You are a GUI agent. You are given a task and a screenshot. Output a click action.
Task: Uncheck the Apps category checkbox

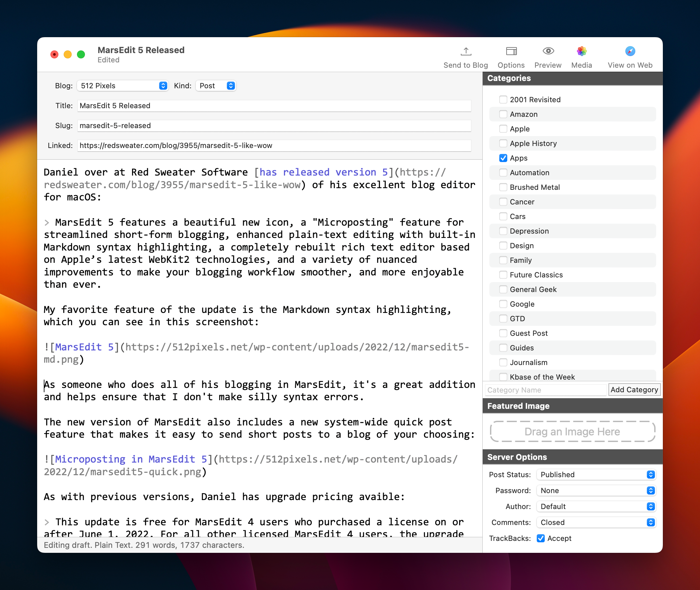coord(503,158)
